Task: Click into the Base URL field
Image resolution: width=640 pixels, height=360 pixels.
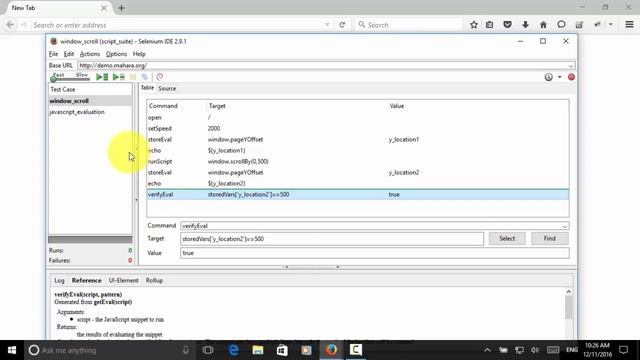Action: (x=322, y=65)
